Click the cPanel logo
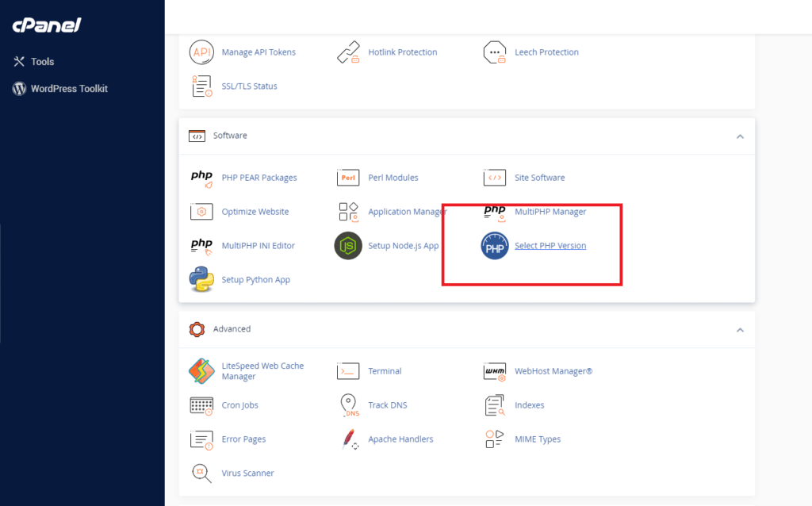The height and width of the screenshot is (506, 812). pos(46,25)
